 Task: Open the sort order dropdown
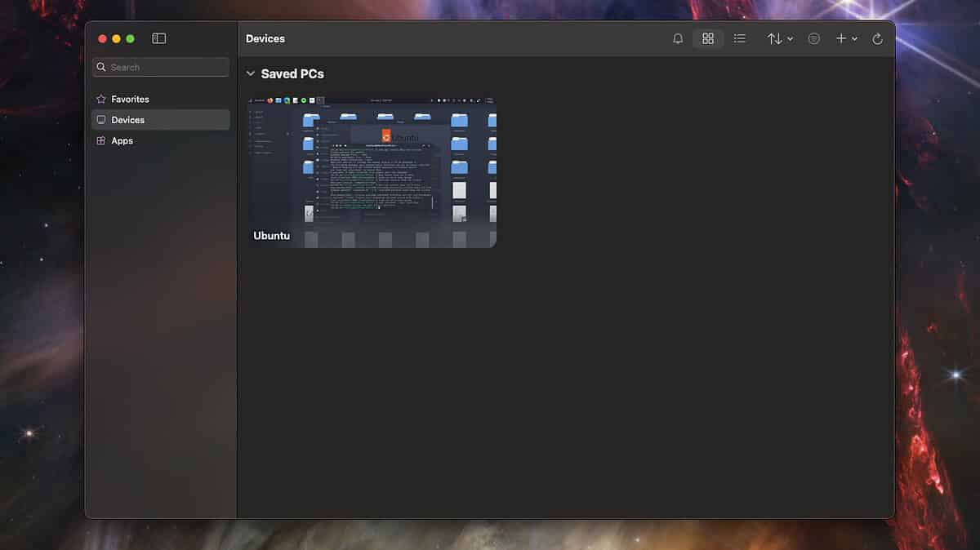click(x=778, y=38)
